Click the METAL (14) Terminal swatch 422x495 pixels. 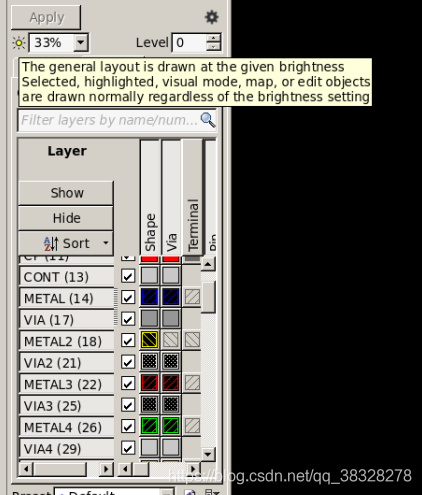coord(192,297)
